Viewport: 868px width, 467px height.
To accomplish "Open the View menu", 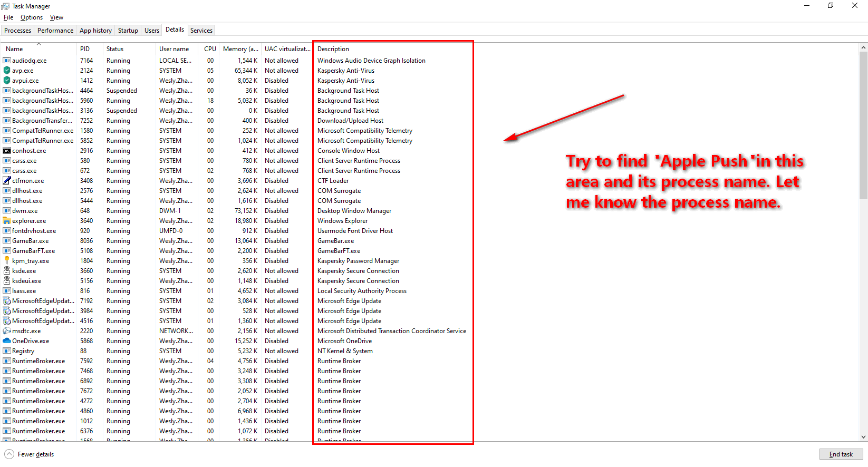I will point(56,17).
